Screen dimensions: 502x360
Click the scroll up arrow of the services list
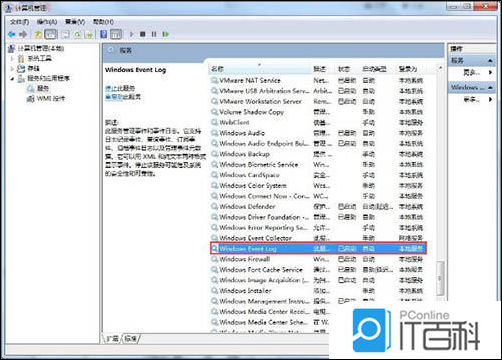click(440, 68)
